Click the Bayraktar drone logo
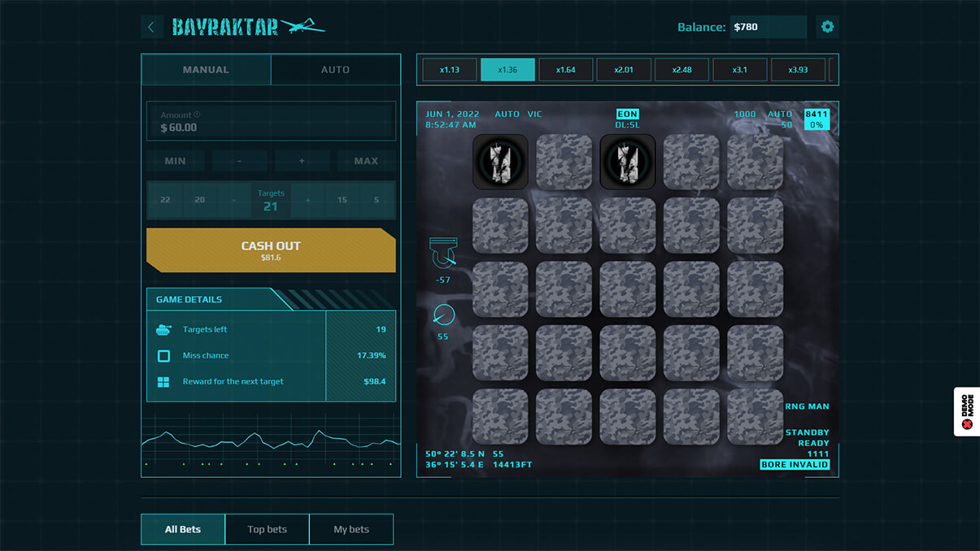This screenshot has width=980, height=551. [x=248, y=27]
